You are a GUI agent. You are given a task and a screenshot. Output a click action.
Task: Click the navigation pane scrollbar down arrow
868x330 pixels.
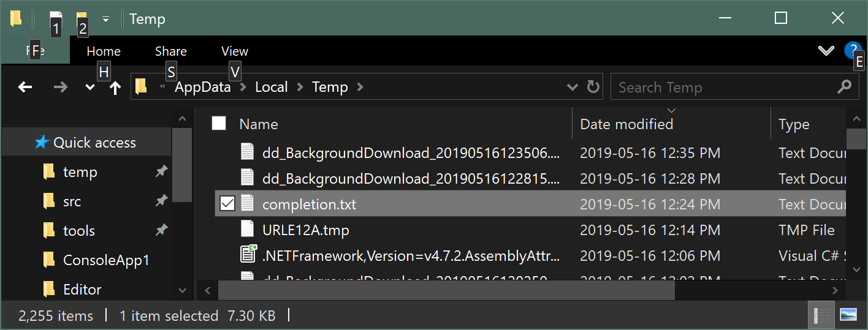182,290
